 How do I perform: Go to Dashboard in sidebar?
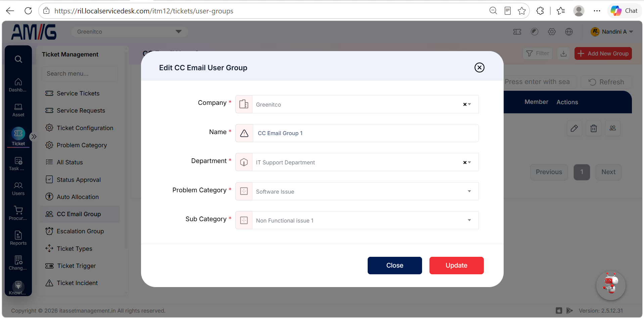18,85
